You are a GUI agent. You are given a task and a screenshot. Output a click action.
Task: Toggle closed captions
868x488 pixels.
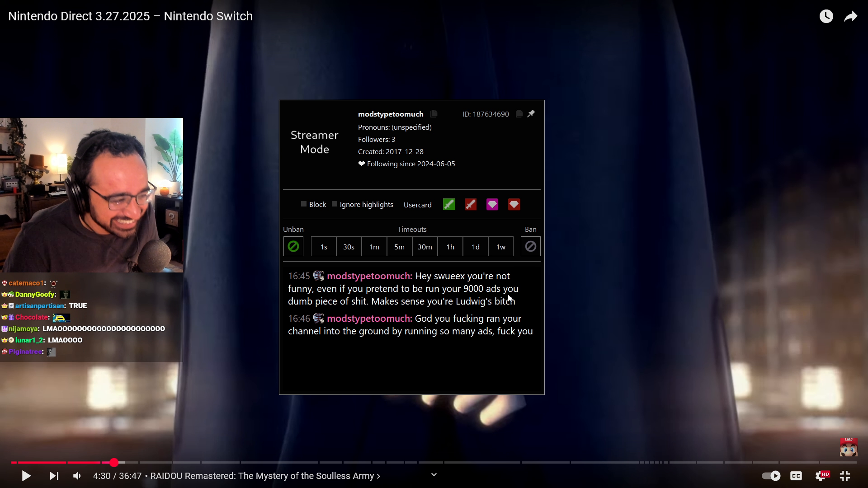(x=796, y=476)
